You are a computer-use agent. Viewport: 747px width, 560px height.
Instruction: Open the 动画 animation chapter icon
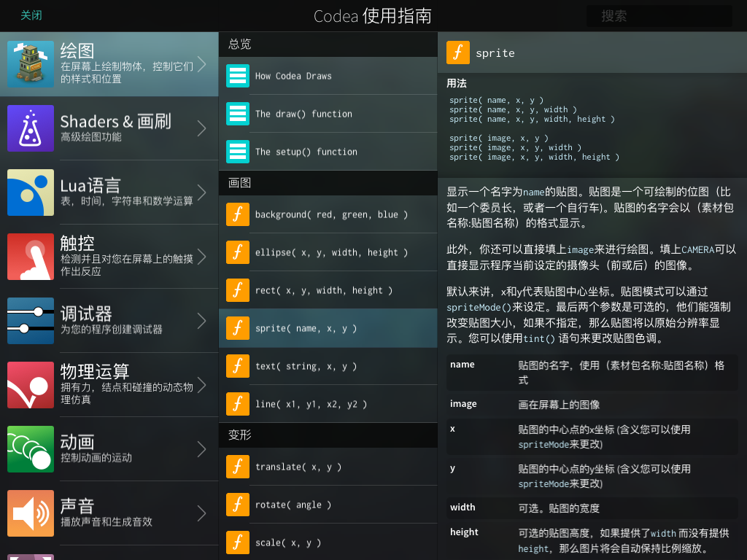pos(31,449)
